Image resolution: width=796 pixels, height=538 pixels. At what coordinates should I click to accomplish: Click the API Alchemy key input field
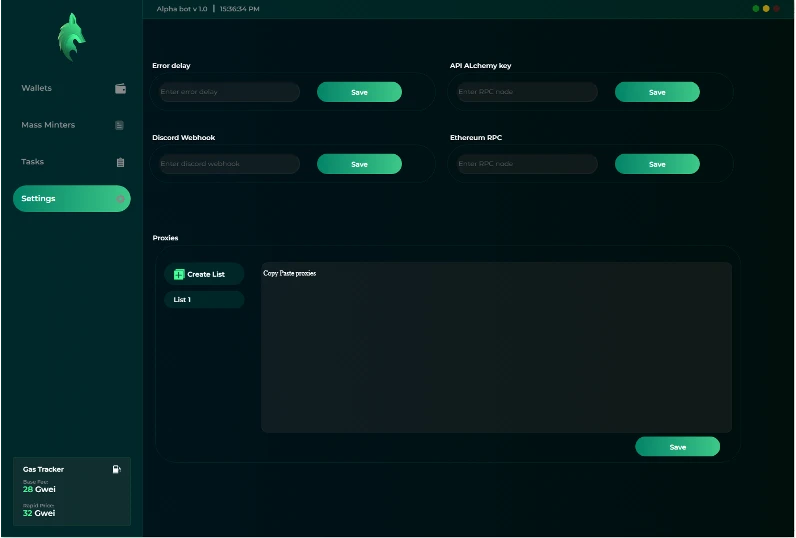[527, 92]
